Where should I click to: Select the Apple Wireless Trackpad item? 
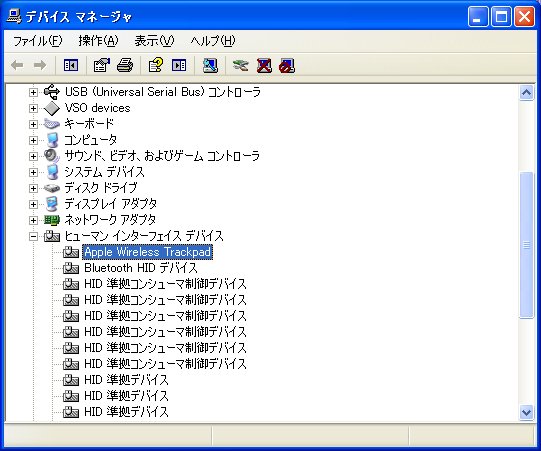pyautogui.click(x=147, y=252)
